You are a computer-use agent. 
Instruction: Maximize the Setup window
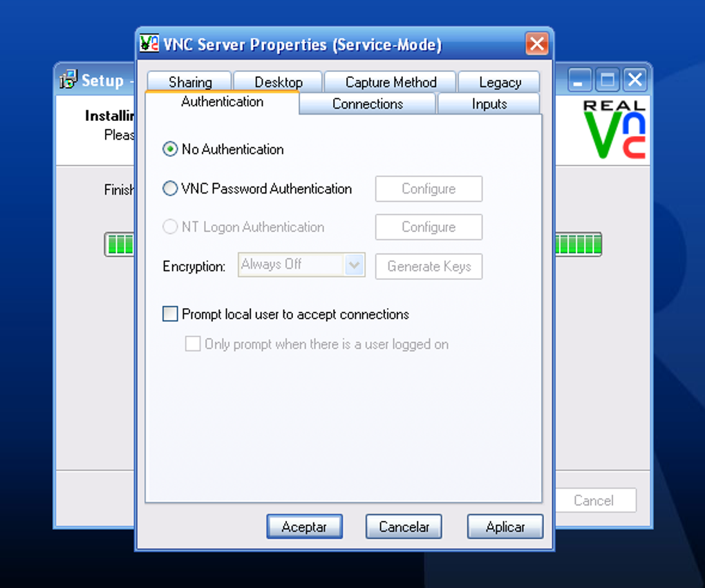click(x=608, y=80)
